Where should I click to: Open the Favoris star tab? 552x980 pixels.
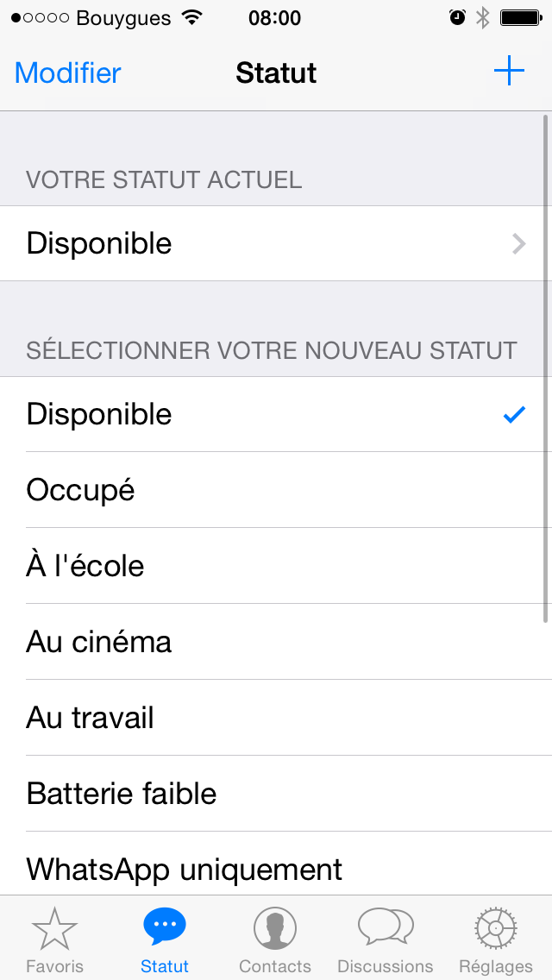click(x=55, y=929)
